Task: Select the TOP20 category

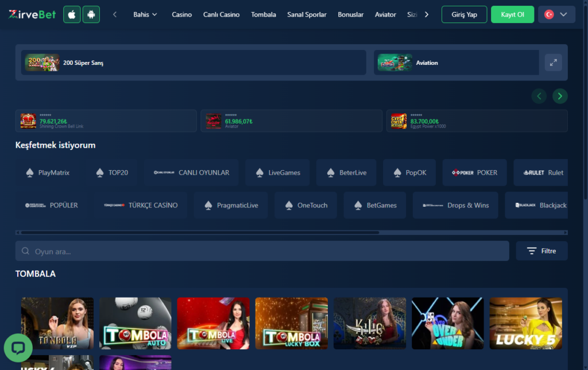Action: point(112,172)
